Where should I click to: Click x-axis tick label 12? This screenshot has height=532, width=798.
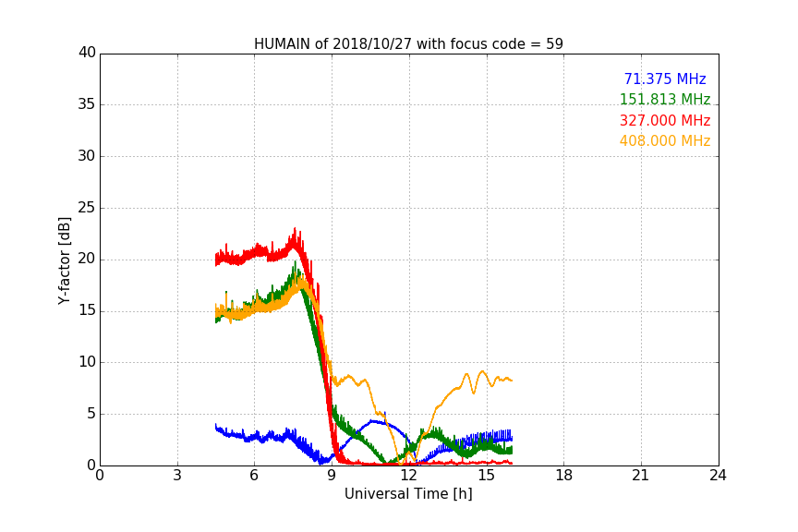[x=409, y=476]
